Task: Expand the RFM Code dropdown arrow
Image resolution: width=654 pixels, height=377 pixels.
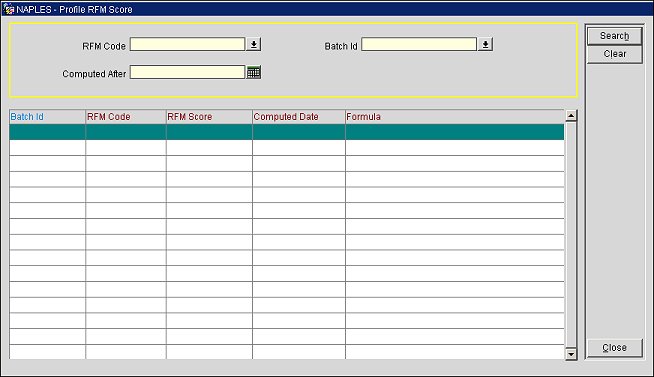Action: (254, 44)
